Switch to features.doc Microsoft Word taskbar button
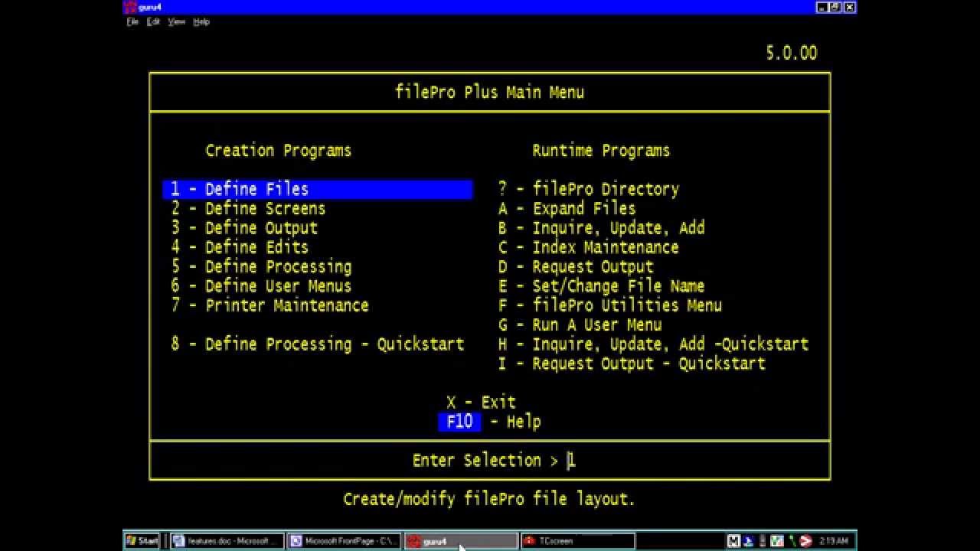This screenshot has height=551, width=980. [x=227, y=541]
